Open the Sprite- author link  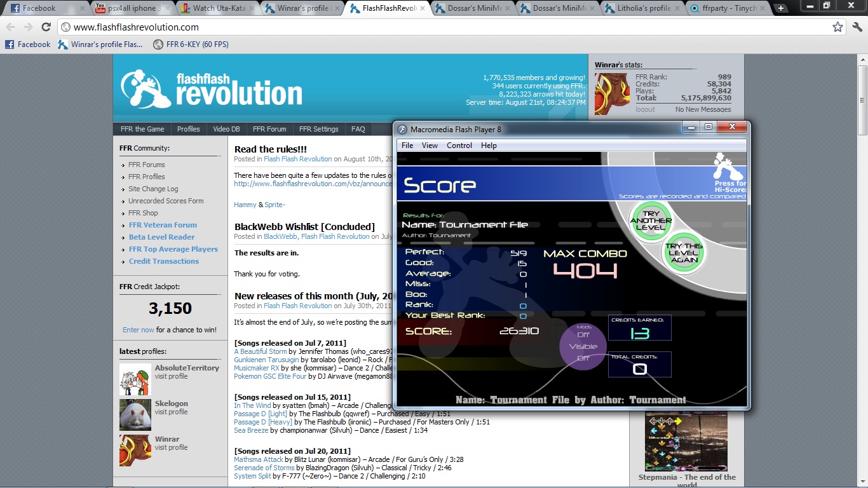pos(275,205)
